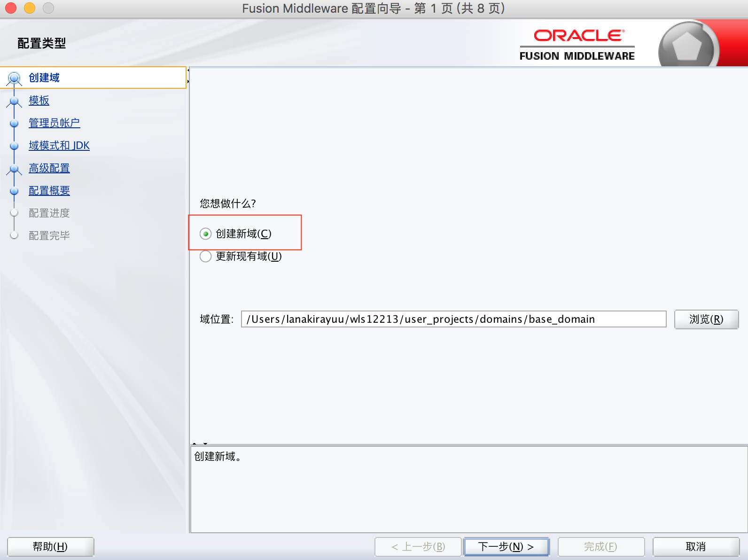Click the 配置类型 page heading
This screenshot has height=560, width=748.
pyautogui.click(x=42, y=43)
